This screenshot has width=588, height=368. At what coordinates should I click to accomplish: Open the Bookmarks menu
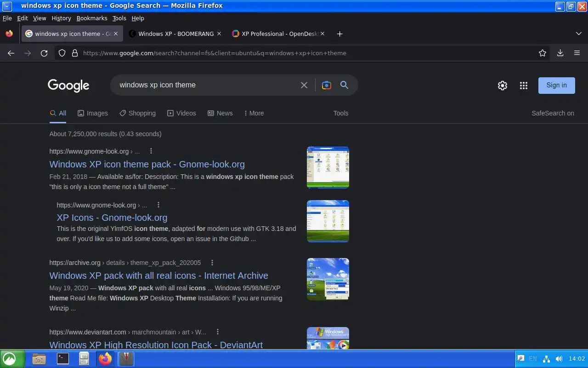coord(92,18)
